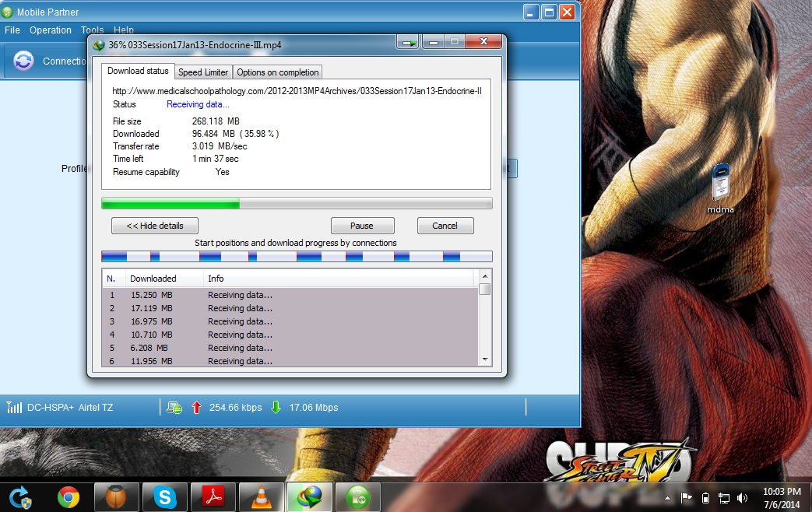Click the 254.66 kbps upload speed text
This screenshot has height=512, width=812.
(236, 408)
